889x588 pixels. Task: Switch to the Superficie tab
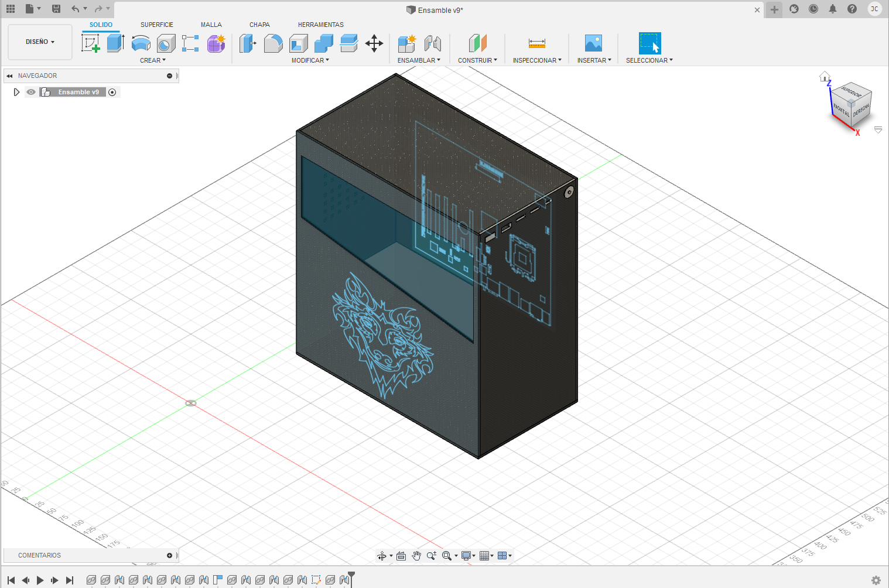tap(157, 25)
